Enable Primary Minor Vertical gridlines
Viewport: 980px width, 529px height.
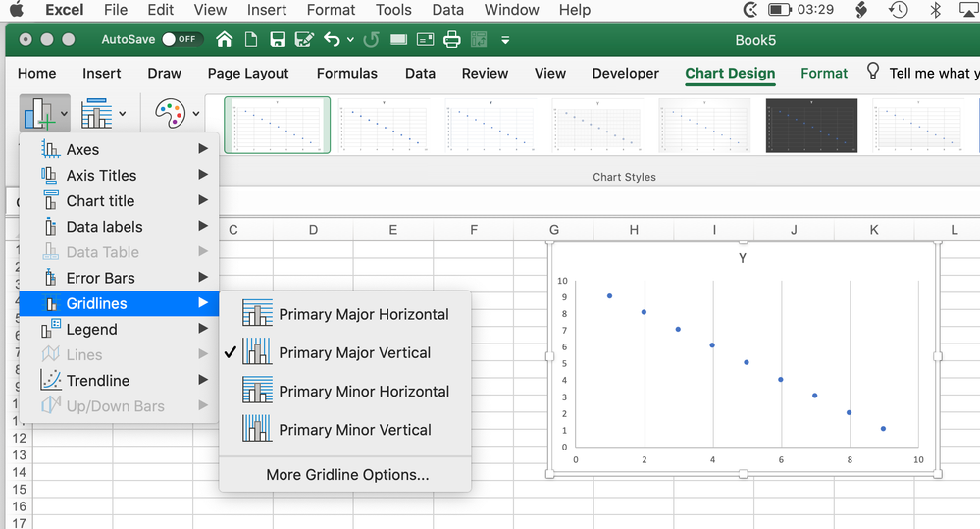(345, 430)
